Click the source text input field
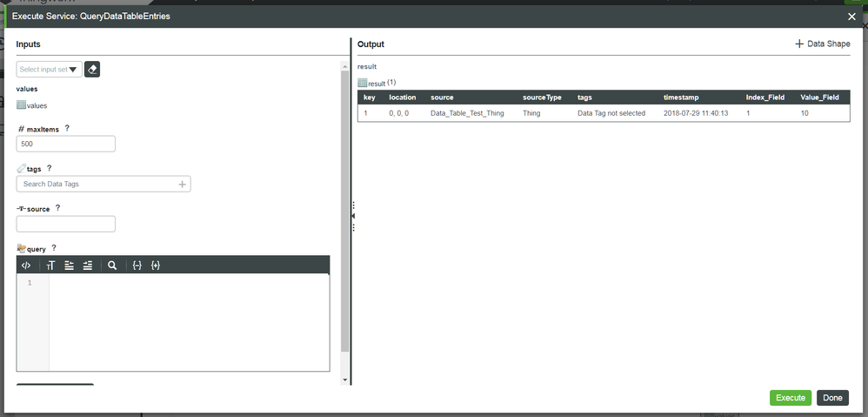This screenshot has width=868, height=417. [x=66, y=224]
